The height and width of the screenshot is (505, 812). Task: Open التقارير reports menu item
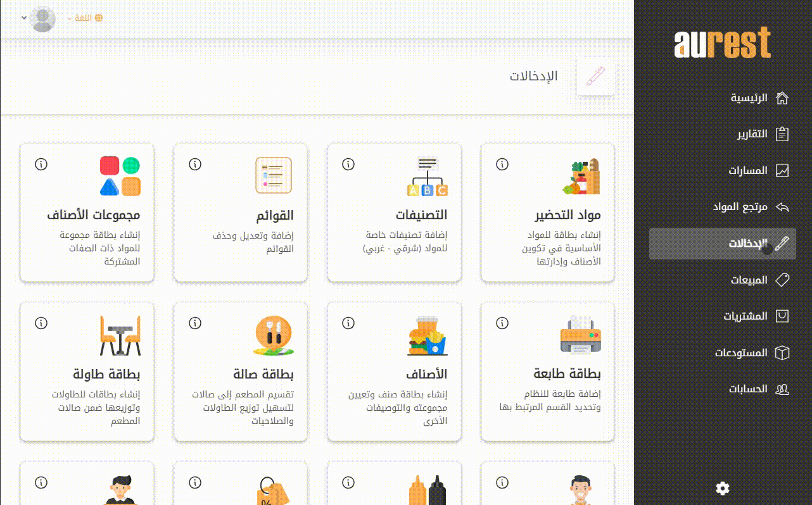click(752, 134)
